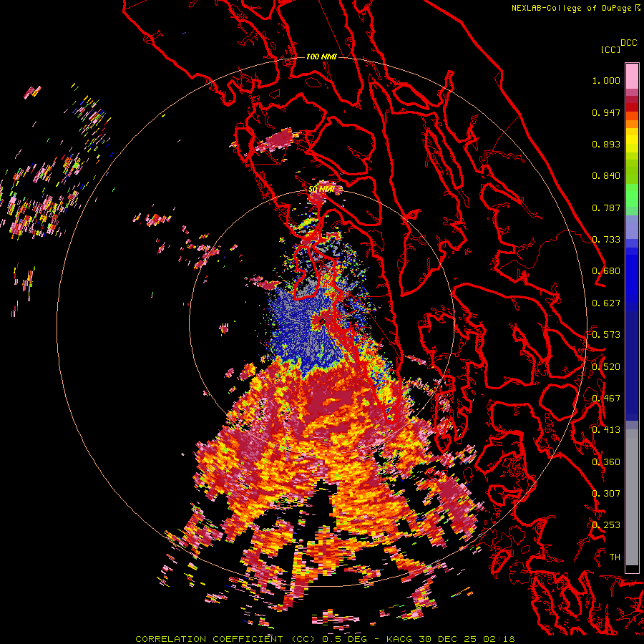Screen dimensions: 644x644
Task: Select the 0.893 scale label
Action: (606, 144)
